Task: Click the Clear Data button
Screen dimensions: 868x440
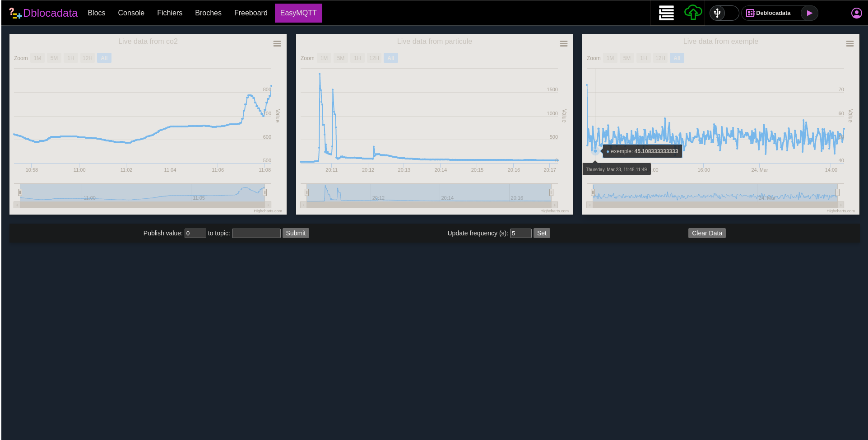Action: tap(707, 233)
